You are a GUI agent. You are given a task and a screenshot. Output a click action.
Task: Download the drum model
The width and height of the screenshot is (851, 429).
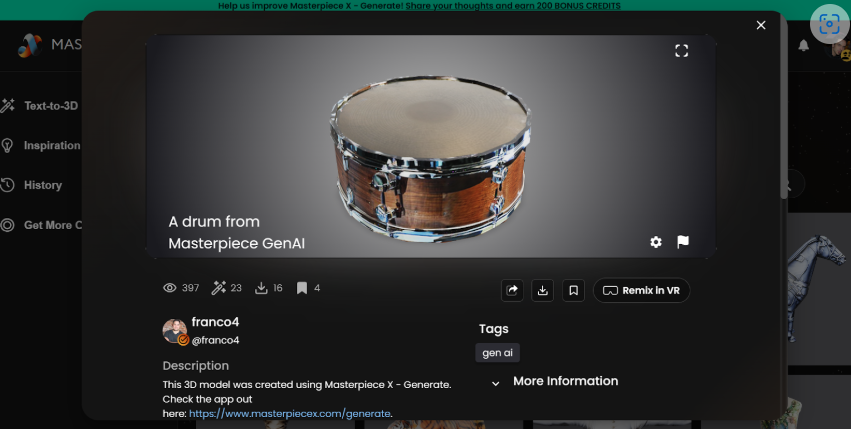point(543,291)
